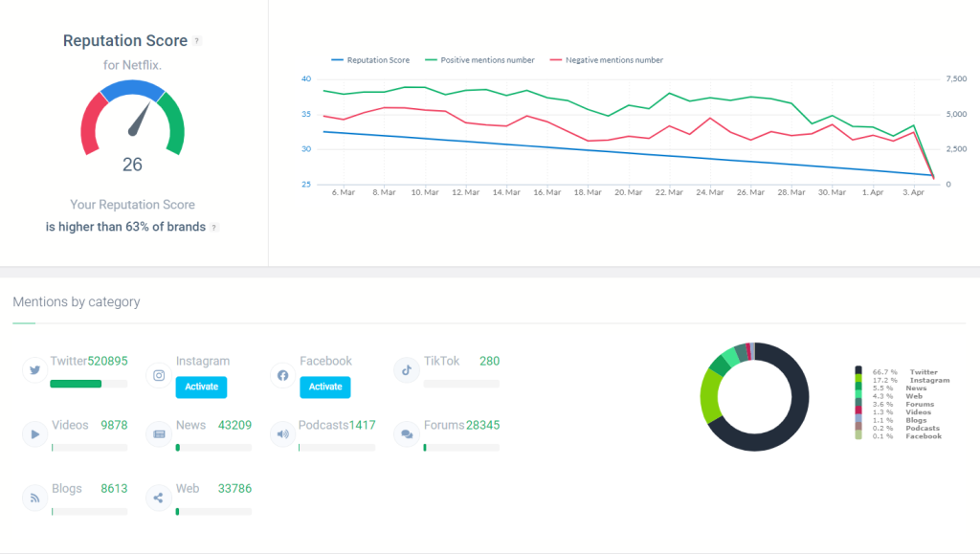Click the Videos category label
Screen dimensions: 980x554
coord(70,426)
